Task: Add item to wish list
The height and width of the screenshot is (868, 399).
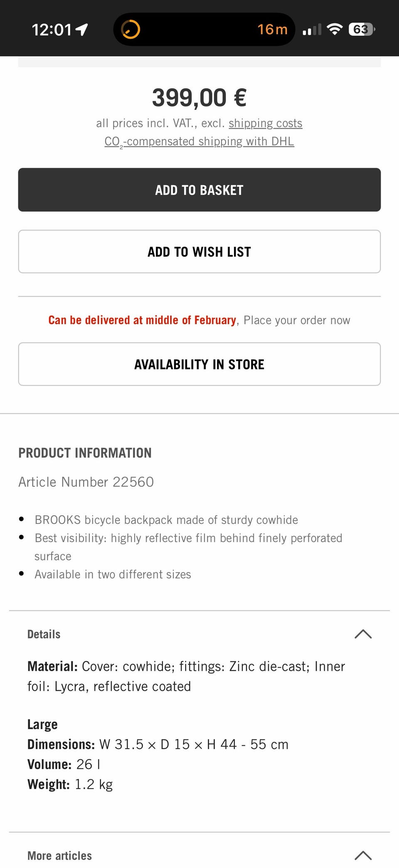Action: click(199, 252)
